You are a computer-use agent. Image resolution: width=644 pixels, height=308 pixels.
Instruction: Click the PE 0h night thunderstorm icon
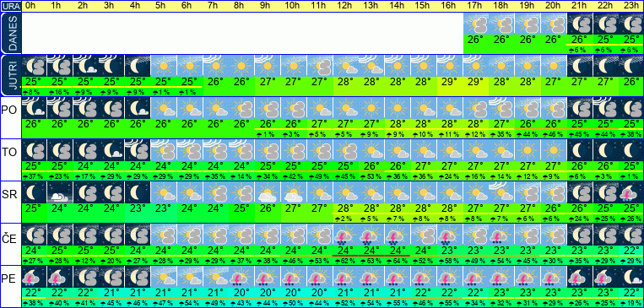(x=34, y=277)
